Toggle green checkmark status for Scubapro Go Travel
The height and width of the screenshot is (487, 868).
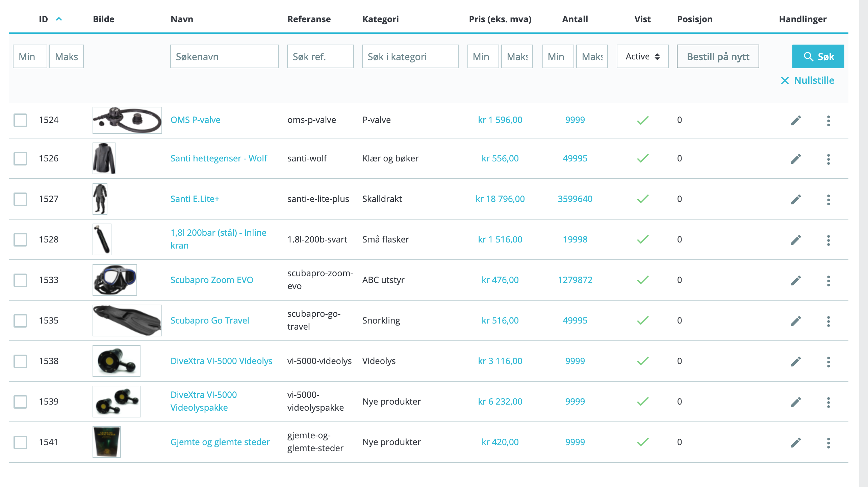[642, 320]
